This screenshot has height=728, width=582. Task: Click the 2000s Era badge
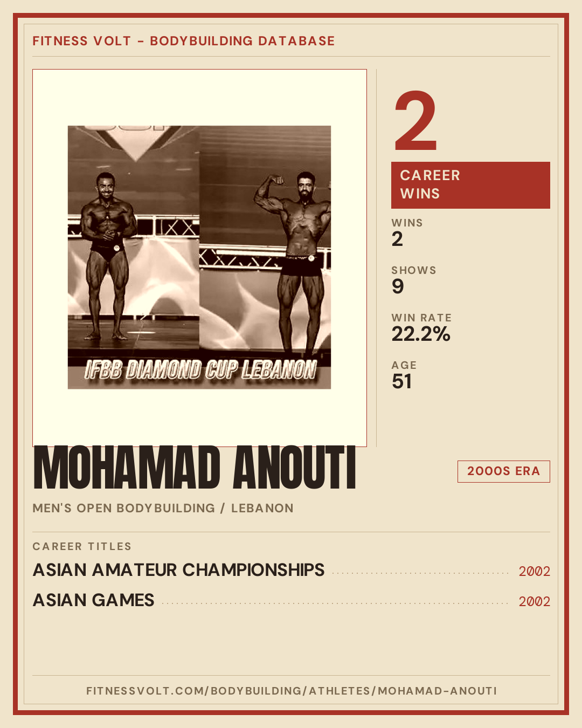[x=503, y=471]
